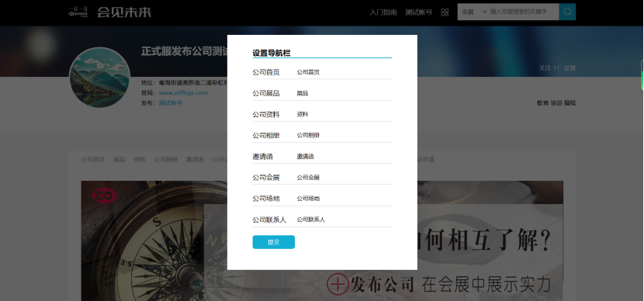Edit the 公司首页 name field
This screenshot has height=301, width=644.
[x=344, y=72]
